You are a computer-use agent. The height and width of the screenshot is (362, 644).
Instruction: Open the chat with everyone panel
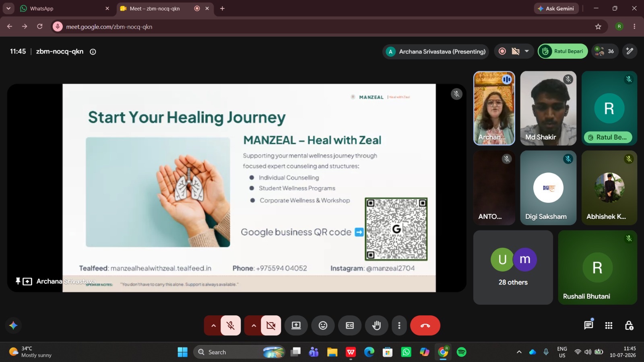588,325
